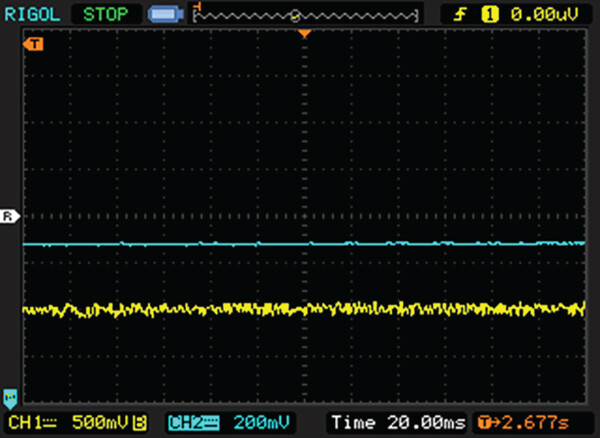Click the cyan CH2 waveform trace
The image size is (600, 438).
tap(304, 244)
